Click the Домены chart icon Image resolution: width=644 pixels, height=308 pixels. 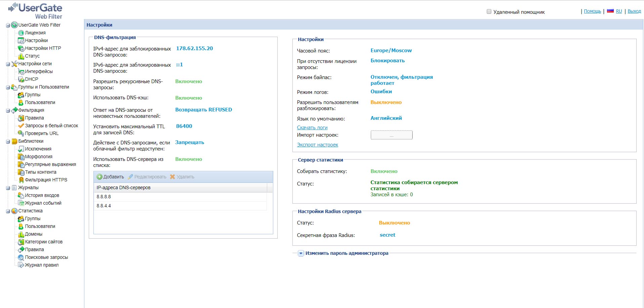pos(21,234)
